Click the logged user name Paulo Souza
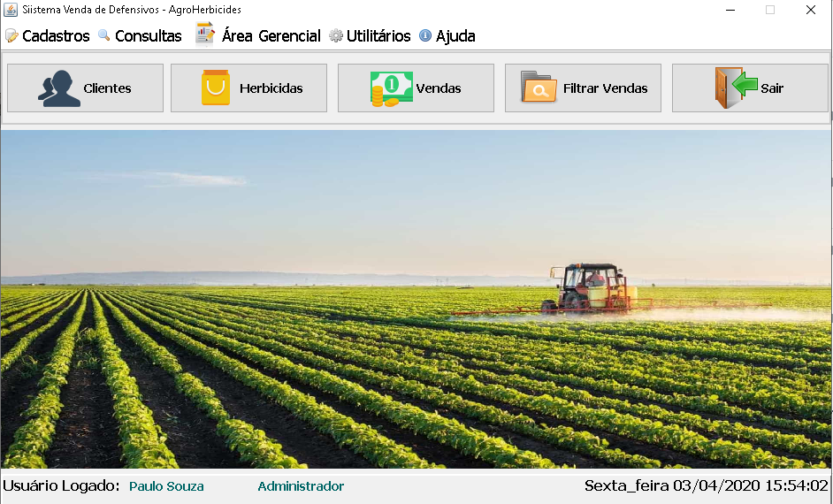This screenshot has width=833, height=504. 166,486
